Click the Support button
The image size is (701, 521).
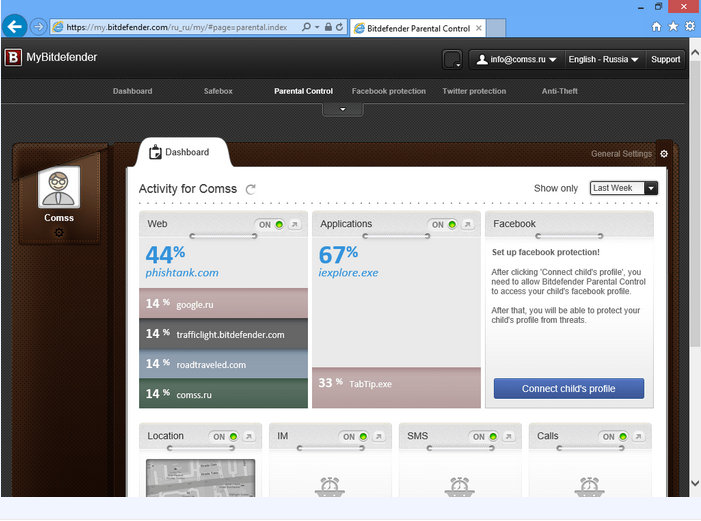click(665, 59)
